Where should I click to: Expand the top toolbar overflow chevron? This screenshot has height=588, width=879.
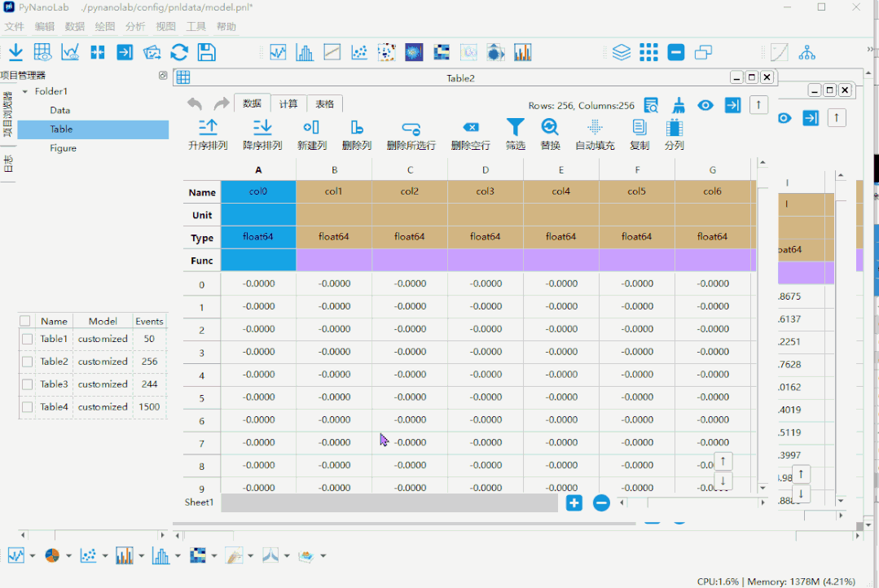pyautogui.click(x=870, y=50)
